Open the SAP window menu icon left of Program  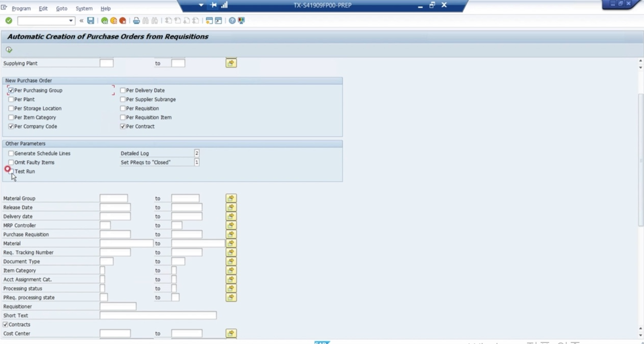point(4,8)
